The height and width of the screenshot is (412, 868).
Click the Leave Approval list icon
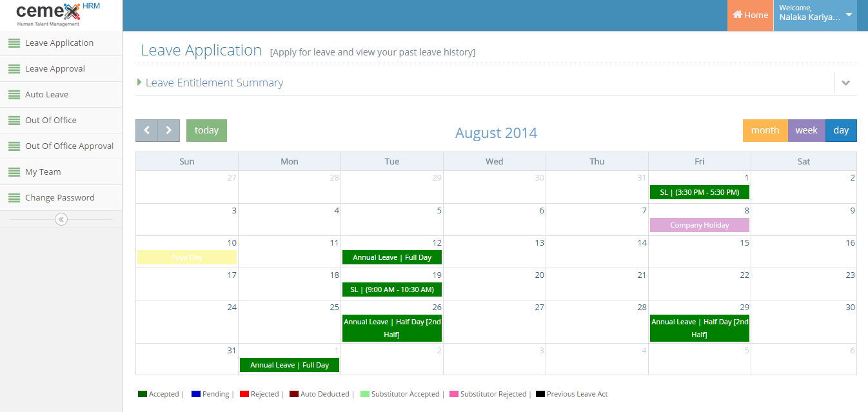(x=14, y=69)
